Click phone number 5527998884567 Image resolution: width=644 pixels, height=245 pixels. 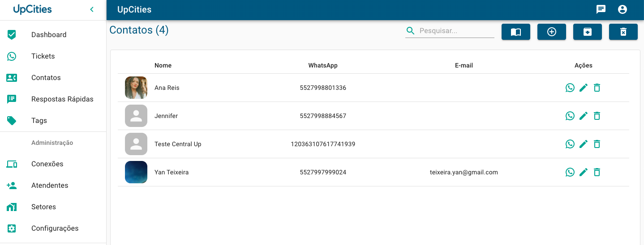(323, 116)
